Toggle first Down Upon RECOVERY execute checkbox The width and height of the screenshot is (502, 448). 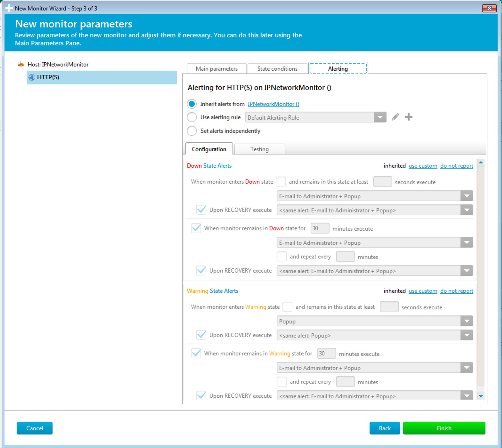coord(201,210)
